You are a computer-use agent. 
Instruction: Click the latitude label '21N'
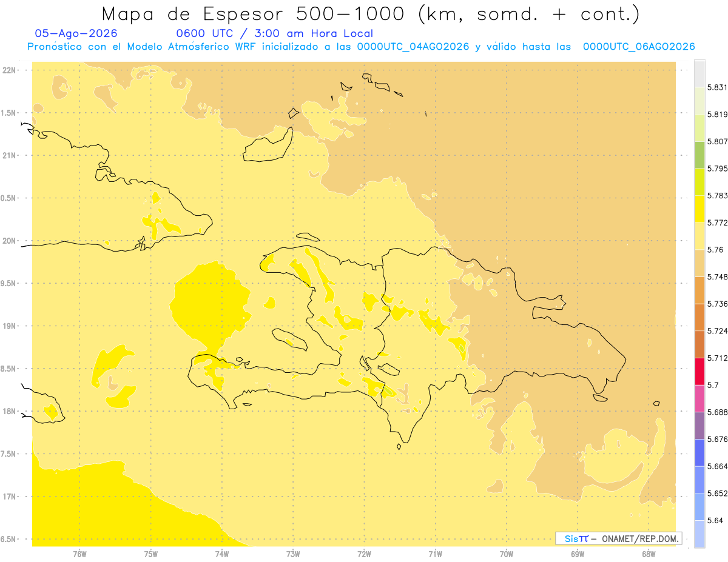pyautogui.click(x=10, y=156)
